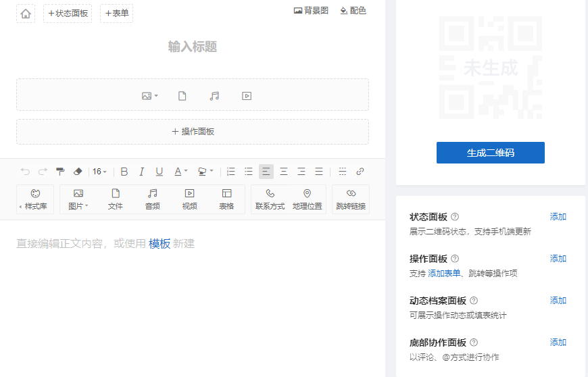Insert contact info via 联系方式
588x377 pixels.
tap(270, 199)
